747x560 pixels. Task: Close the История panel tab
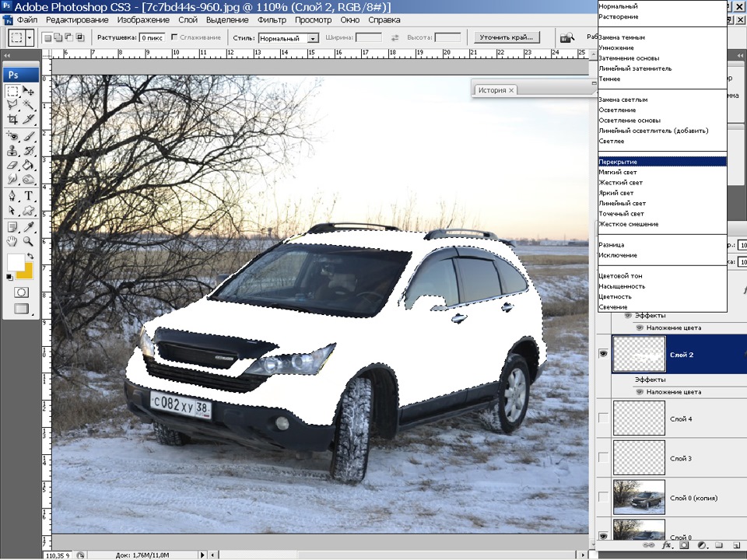point(511,90)
